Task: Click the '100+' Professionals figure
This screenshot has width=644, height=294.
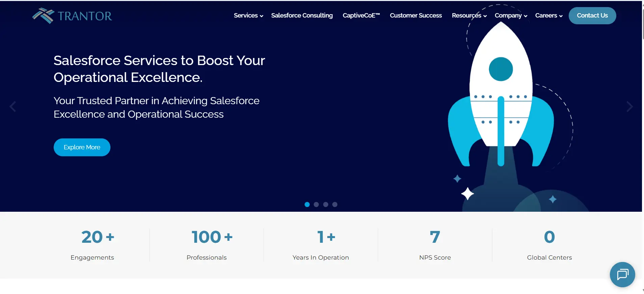Action: 212,237
